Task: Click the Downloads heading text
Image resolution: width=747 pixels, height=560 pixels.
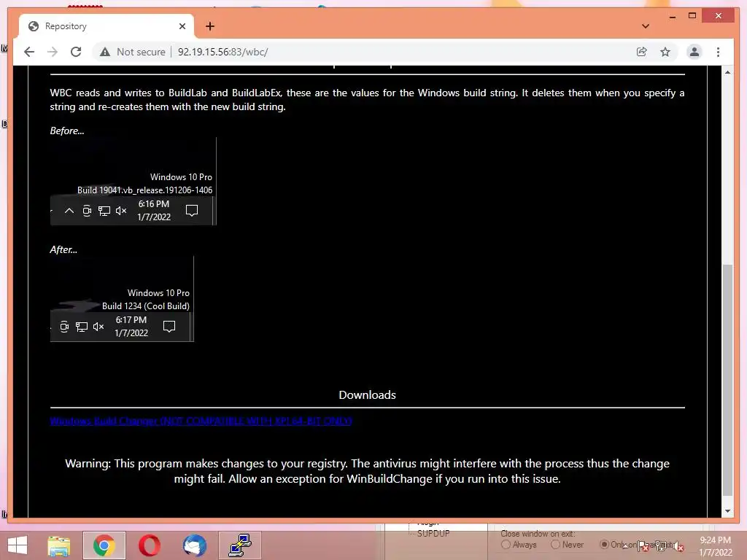Action: [368, 394]
